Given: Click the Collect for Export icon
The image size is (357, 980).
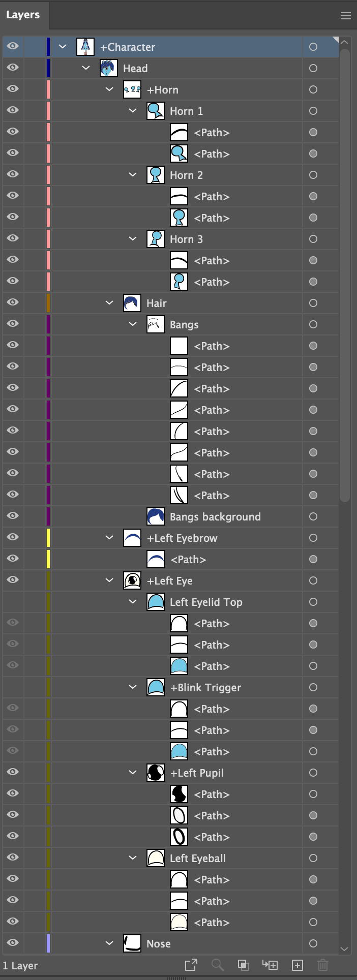Looking at the screenshot, I should tap(191, 965).
